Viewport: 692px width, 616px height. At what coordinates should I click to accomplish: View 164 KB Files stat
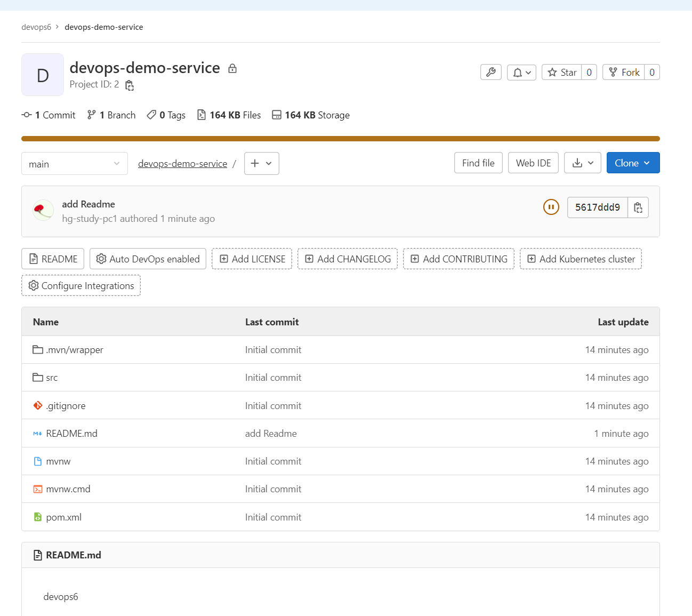[229, 115]
